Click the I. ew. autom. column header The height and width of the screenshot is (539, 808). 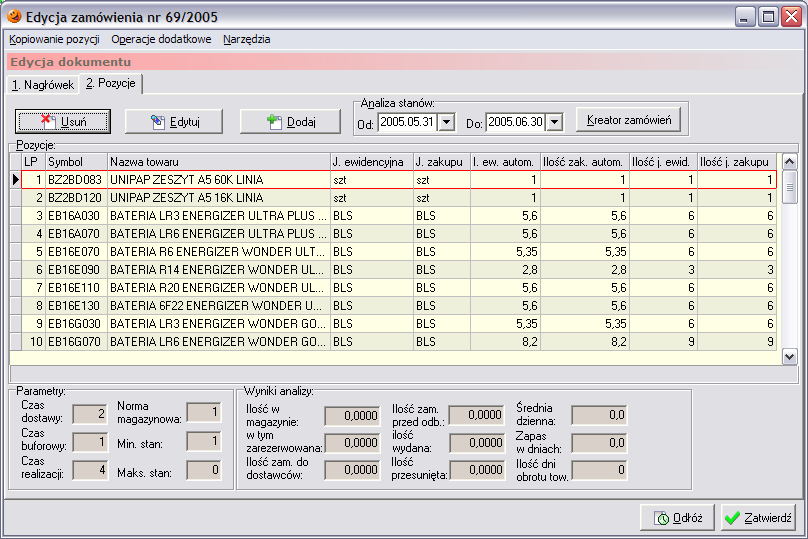[x=505, y=162]
